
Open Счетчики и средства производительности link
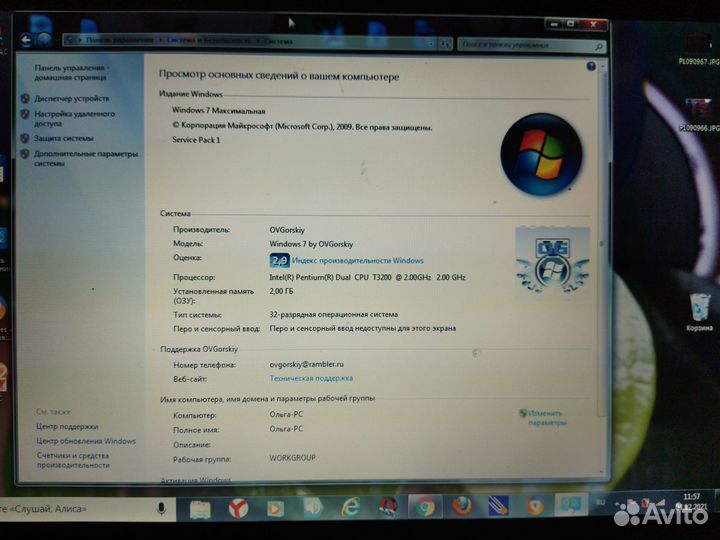(73, 460)
